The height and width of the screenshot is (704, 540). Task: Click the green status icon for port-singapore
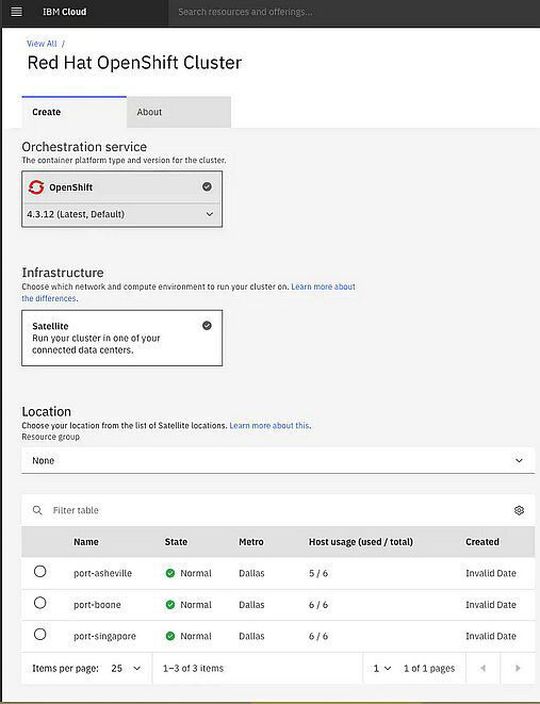[170, 636]
